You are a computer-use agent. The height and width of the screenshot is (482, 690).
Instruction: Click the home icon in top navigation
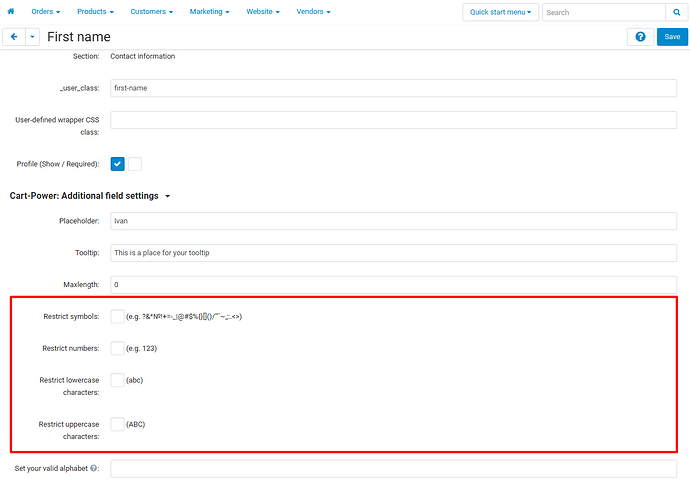[12, 12]
